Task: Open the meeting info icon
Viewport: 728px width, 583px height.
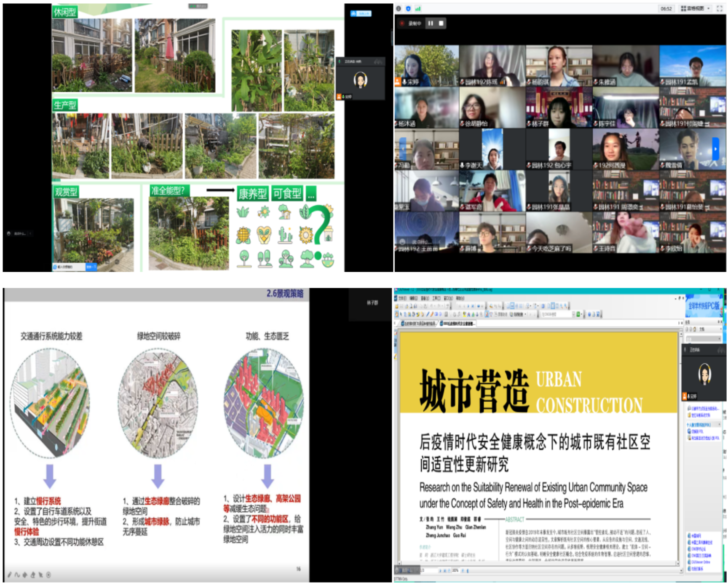Action: pyautogui.click(x=399, y=8)
